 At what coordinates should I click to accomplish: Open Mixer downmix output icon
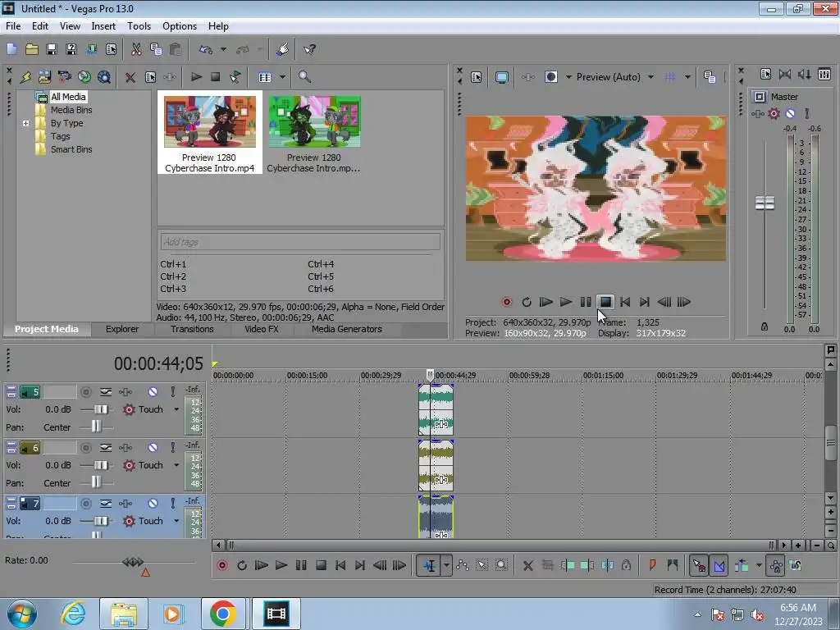(x=785, y=75)
